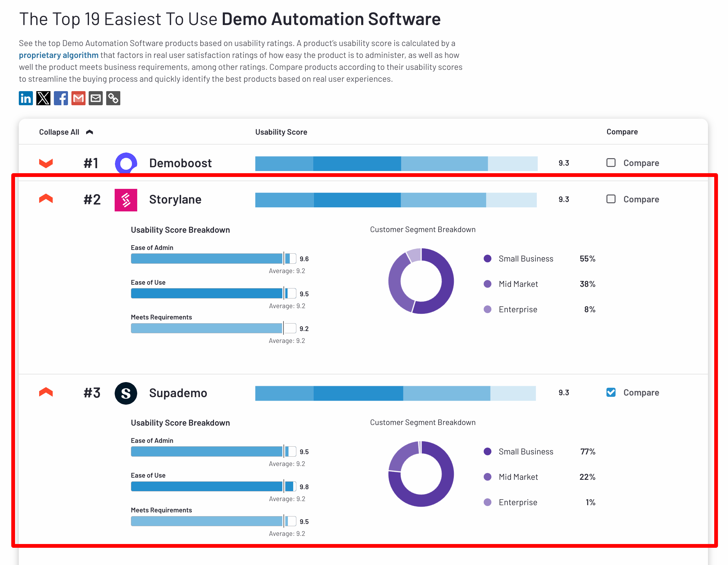Click Supademo's Ease of Use bar
This screenshot has height=565, width=728.
[x=213, y=486]
